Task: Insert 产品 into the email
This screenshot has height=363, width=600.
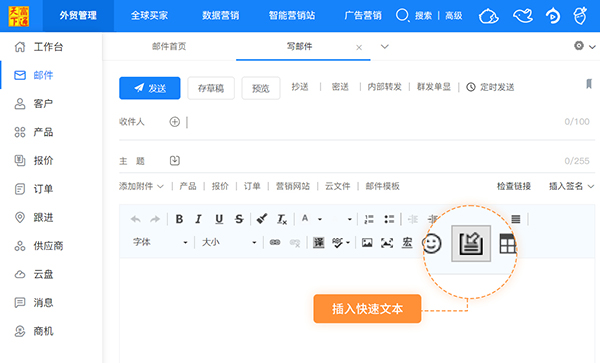Action: point(188,186)
